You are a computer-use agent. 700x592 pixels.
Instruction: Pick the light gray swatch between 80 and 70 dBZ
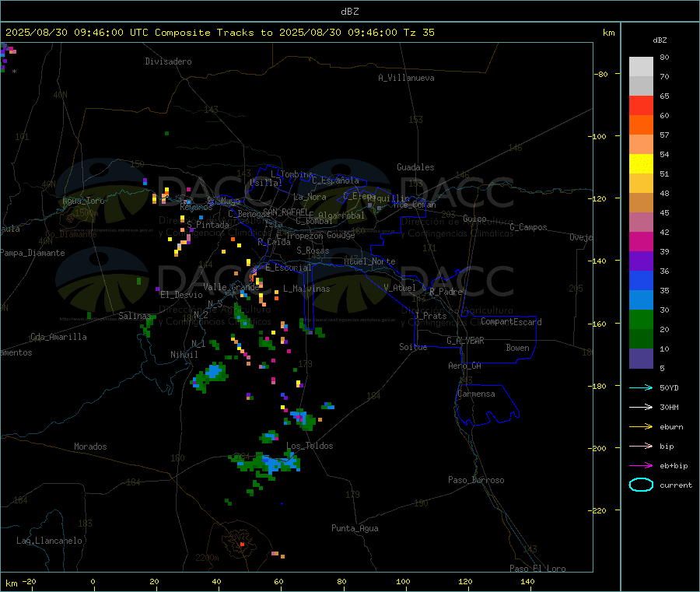pyautogui.click(x=641, y=67)
